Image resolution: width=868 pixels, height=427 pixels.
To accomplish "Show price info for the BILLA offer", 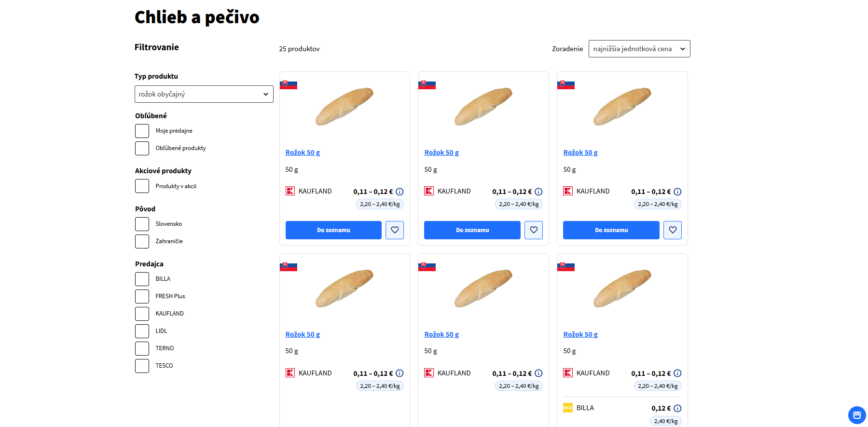I will pyautogui.click(x=677, y=408).
